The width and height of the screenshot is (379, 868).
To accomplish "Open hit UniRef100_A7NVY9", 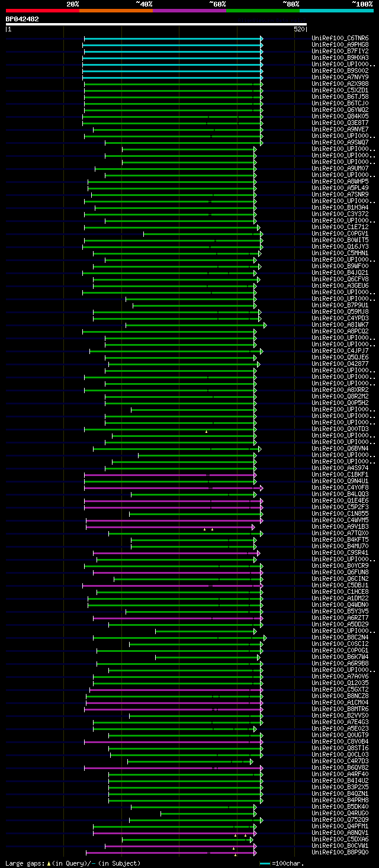I will click(340, 78).
